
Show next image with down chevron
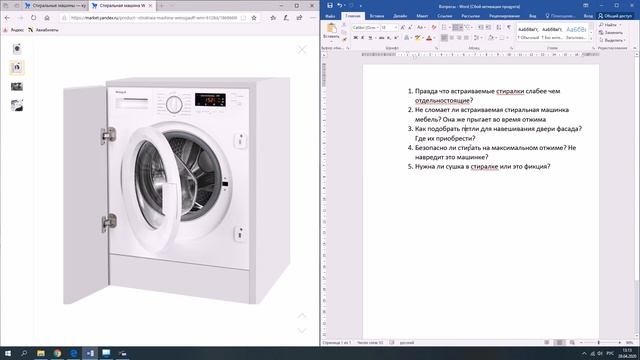[302, 330]
